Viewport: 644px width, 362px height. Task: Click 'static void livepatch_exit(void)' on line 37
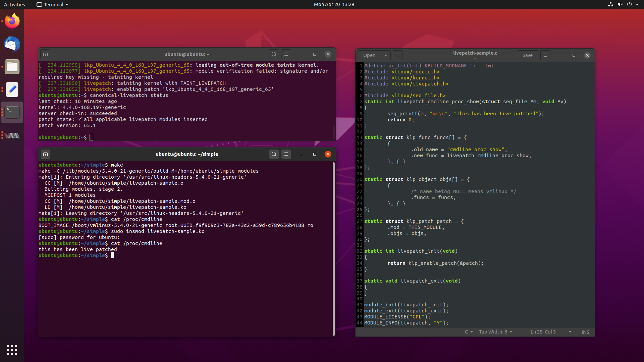coord(412,281)
